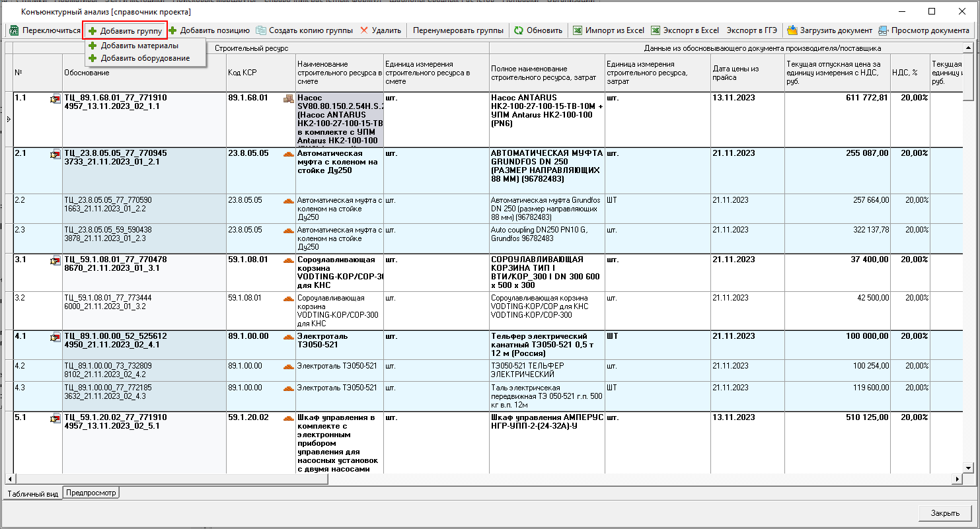The image size is (980, 529).
Task: Choose Добавить оборудование from the dropdown
Action: pyautogui.click(x=145, y=58)
